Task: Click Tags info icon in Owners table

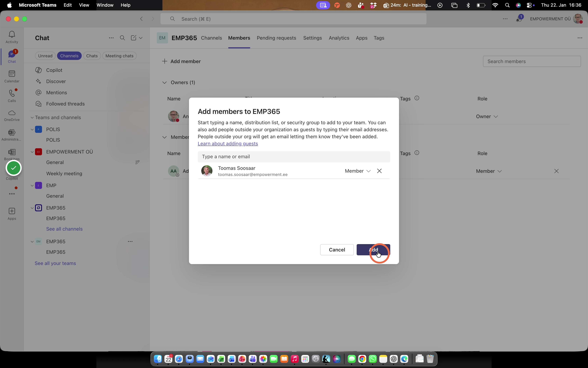Action: click(417, 98)
